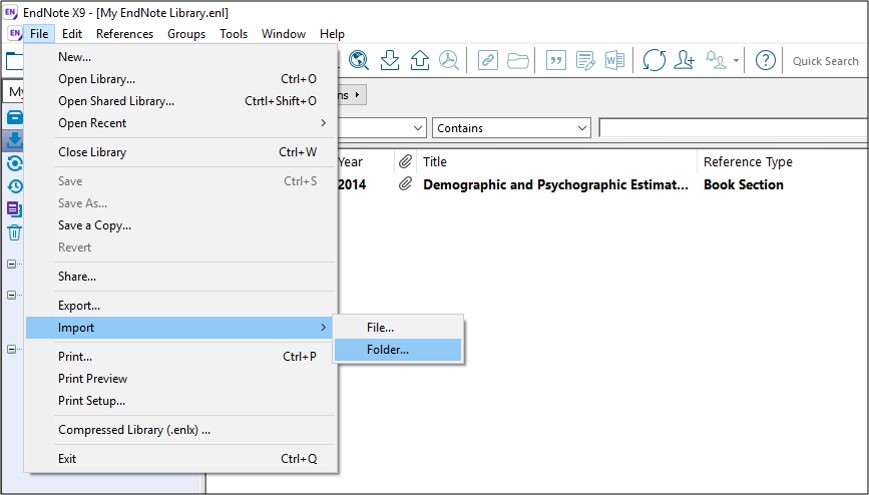Click the 2014 year cell
869x495 pixels.
352,185
